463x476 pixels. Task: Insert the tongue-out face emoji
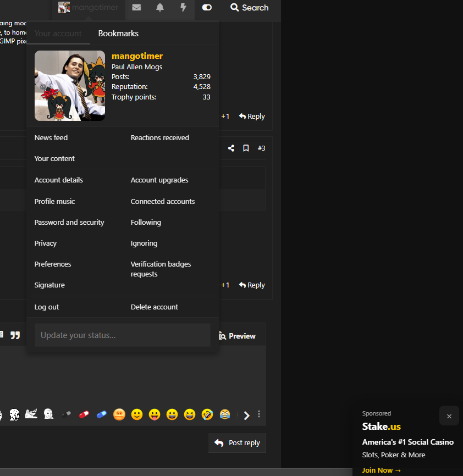point(155,414)
